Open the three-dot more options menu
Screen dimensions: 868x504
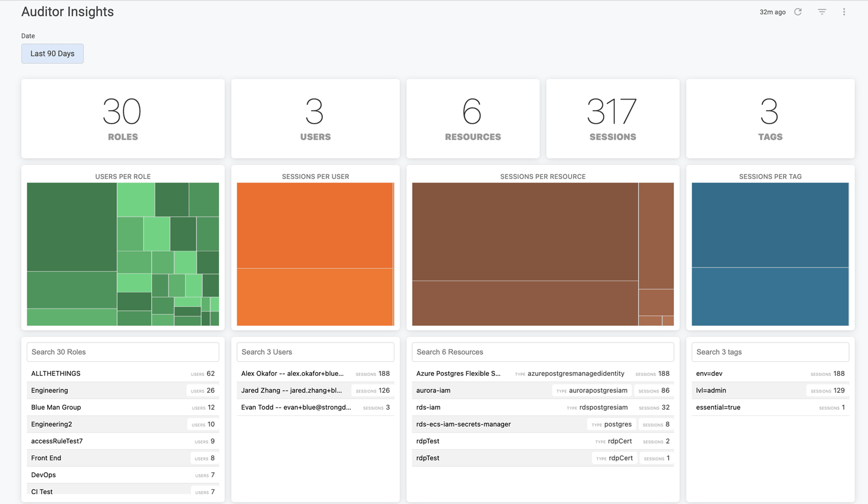click(844, 12)
